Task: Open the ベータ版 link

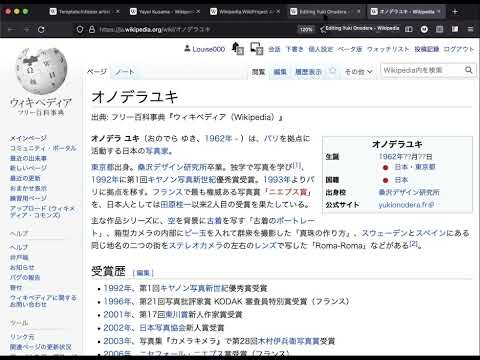Action: 350,49
